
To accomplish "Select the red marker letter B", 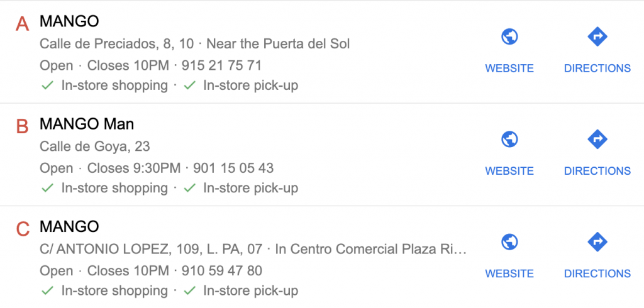I will pos(23,126).
